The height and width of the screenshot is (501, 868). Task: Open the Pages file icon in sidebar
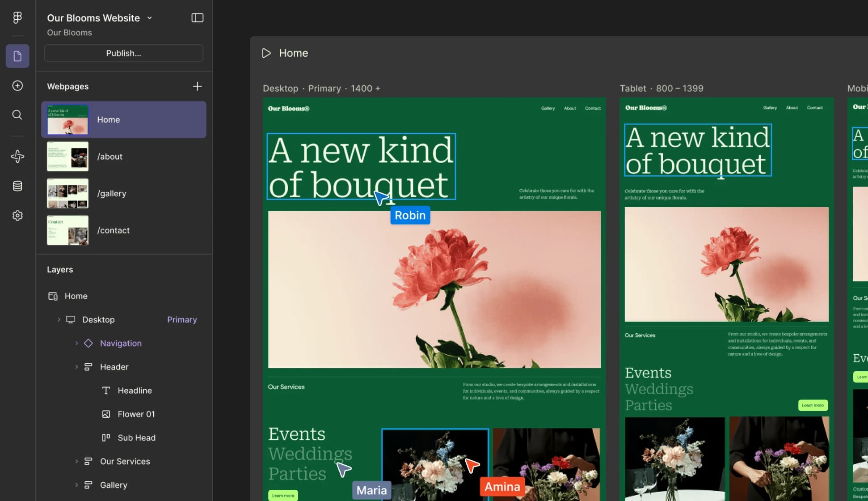17,56
